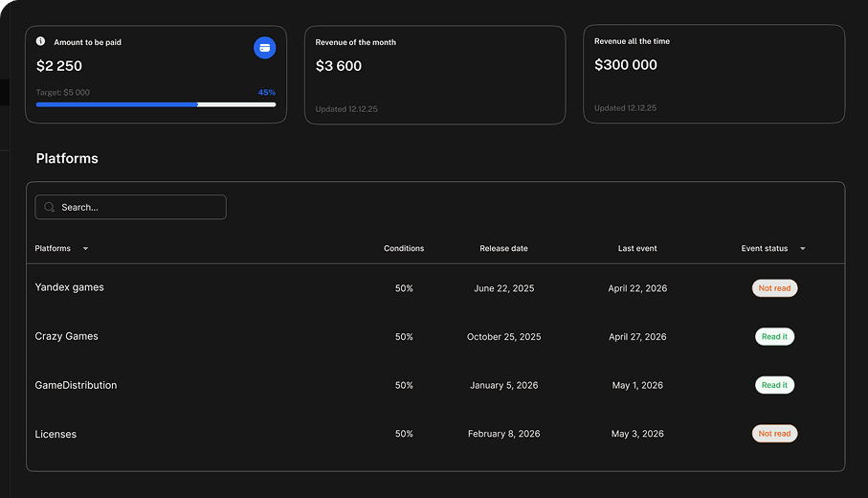The image size is (868, 498).
Task: Open the Yandex games platform row
Action: 70,287
